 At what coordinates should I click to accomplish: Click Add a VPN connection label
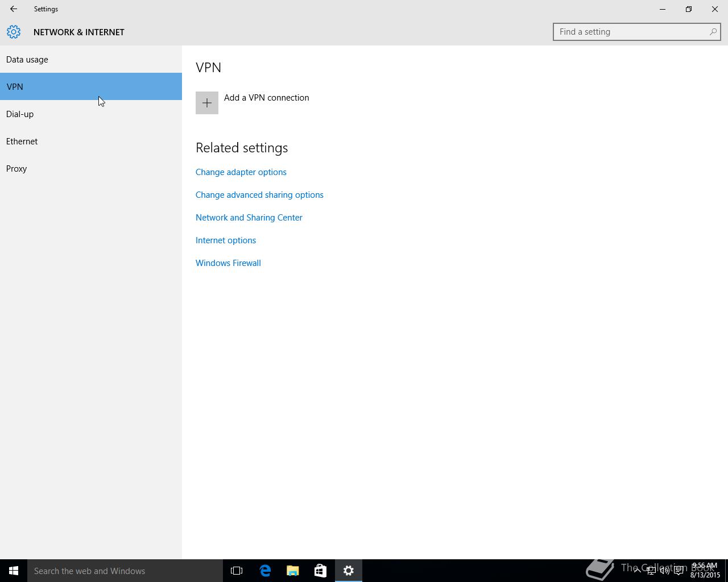click(x=267, y=98)
